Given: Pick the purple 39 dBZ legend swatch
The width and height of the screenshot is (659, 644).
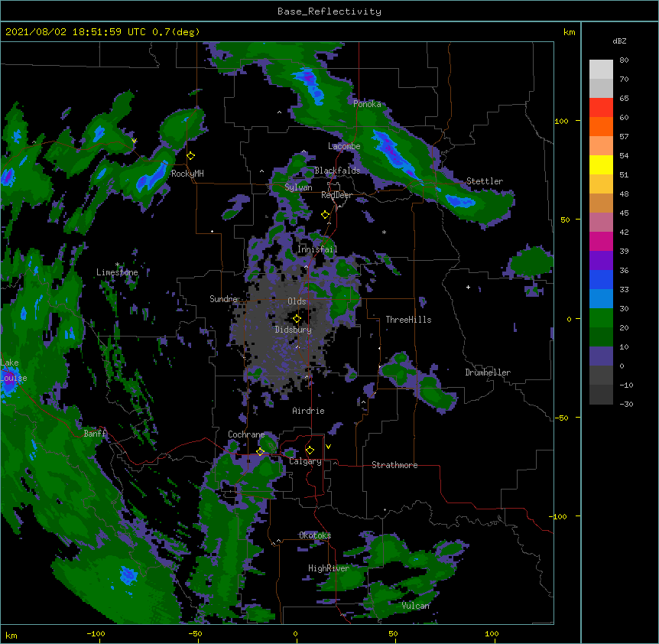Looking at the screenshot, I should coord(601,261).
